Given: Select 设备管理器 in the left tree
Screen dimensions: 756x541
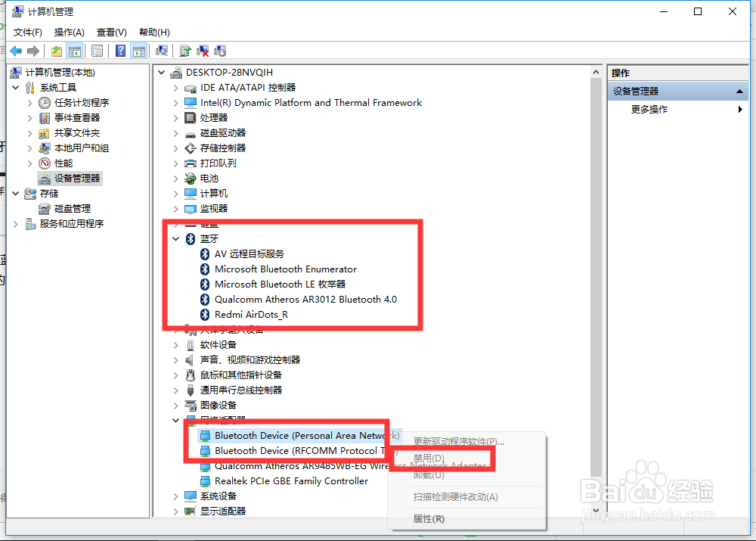Looking at the screenshot, I should pyautogui.click(x=76, y=178).
